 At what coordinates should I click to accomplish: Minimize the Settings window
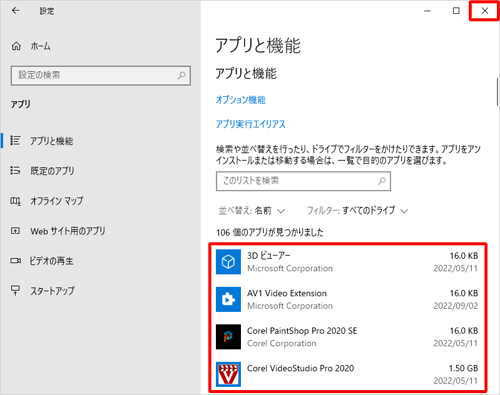click(427, 11)
